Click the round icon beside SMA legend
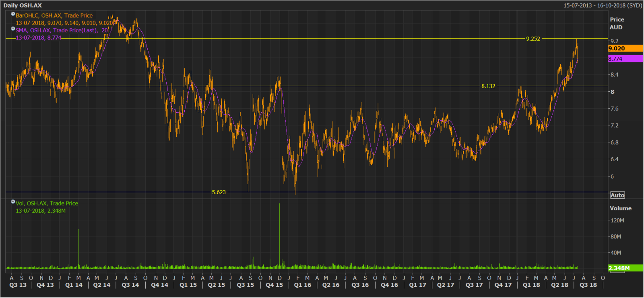This screenshot has height=298, width=644. coord(13,29)
